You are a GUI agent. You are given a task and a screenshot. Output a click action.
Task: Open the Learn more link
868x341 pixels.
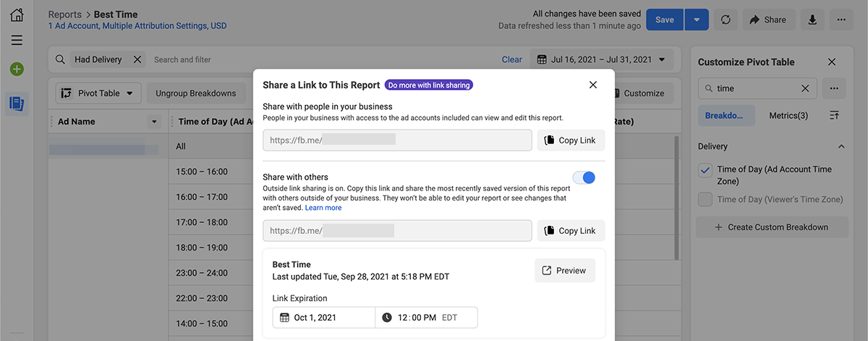pos(323,208)
